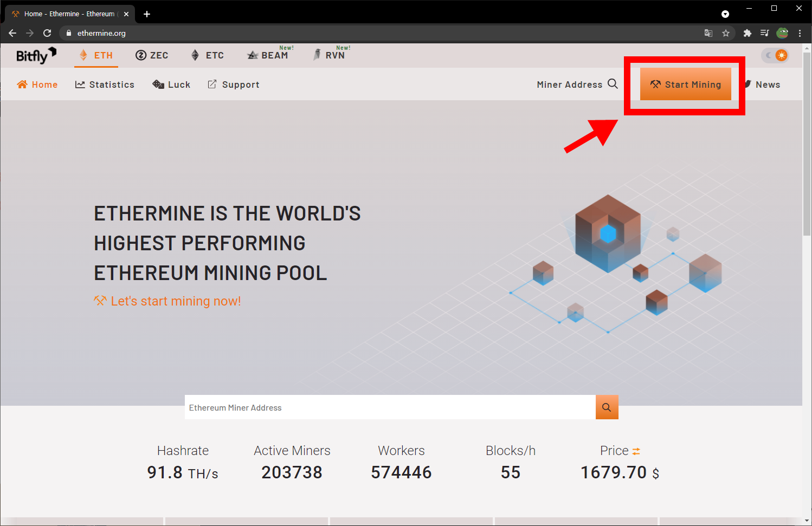
Task: Focus the Ethereum Miner Address field
Action: tap(390, 407)
